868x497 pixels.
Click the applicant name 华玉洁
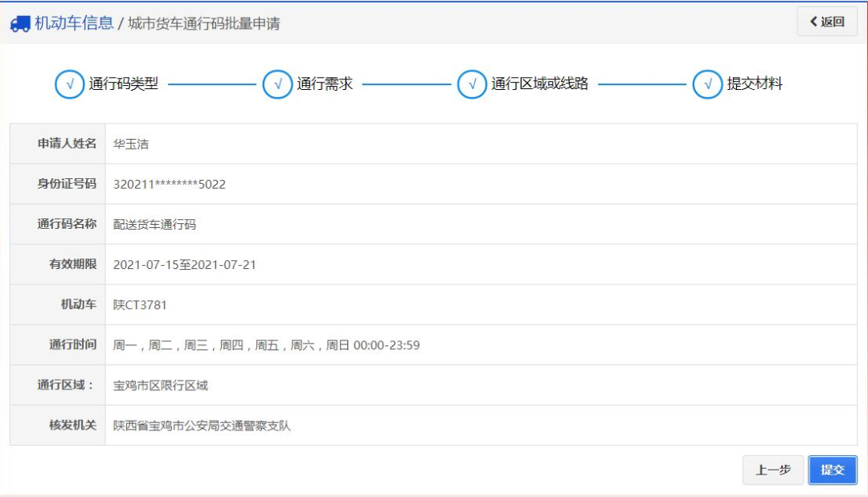(131, 144)
